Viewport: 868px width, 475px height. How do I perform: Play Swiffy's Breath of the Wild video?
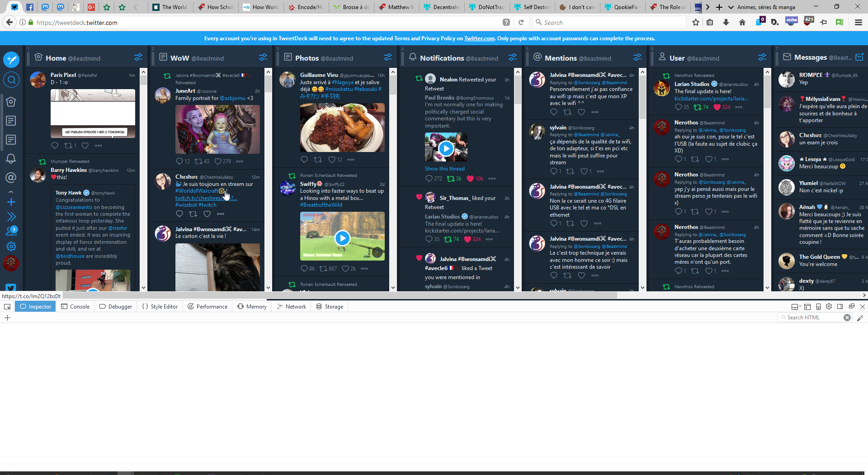[x=342, y=237]
